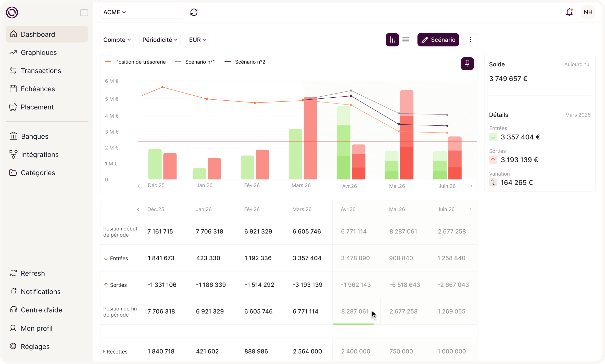Click Mars.26 Entrées value 3 357 404
Screen dimensions: 605x364
(x=307, y=258)
